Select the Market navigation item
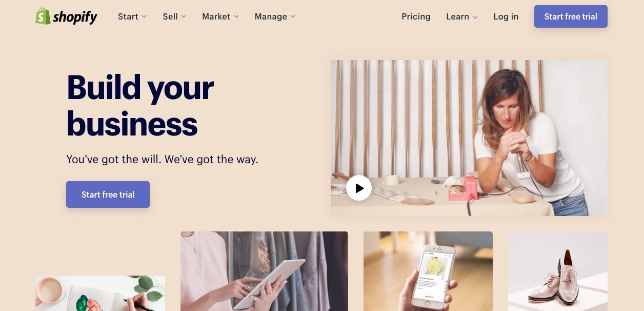Viewport: 644px width, 311px height. (x=216, y=16)
